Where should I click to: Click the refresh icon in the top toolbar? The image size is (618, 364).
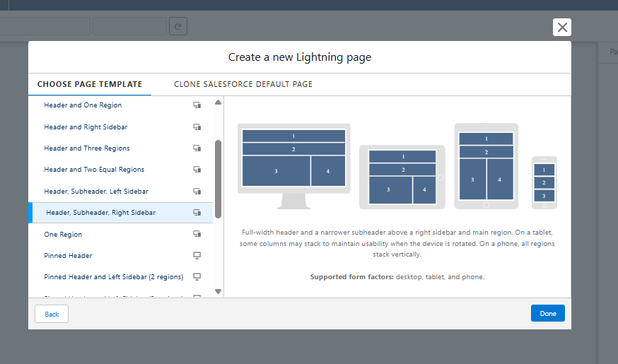tap(178, 27)
